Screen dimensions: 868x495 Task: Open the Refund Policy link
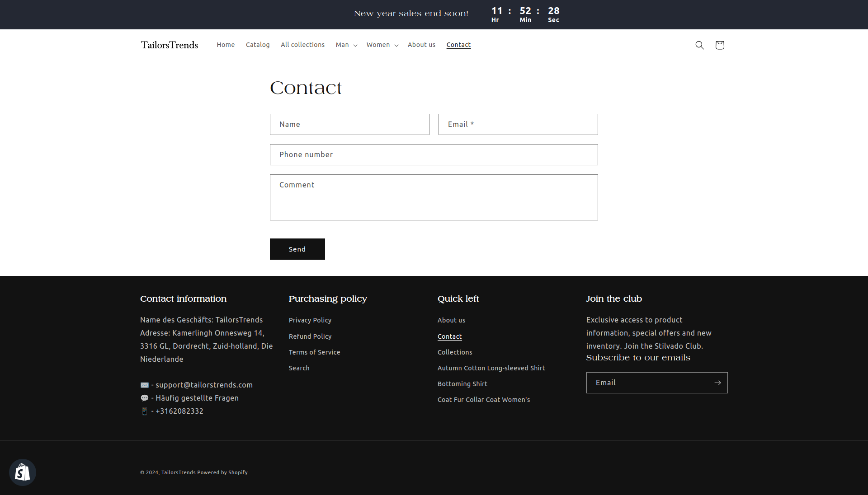coord(310,336)
